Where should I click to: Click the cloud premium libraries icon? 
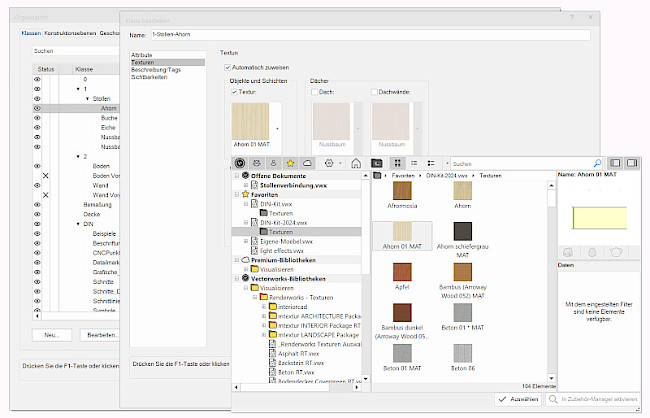tap(308, 162)
